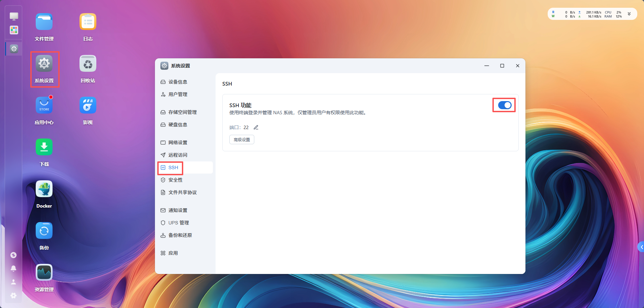Expand the right edge side panel arrow

click(641, 247)
